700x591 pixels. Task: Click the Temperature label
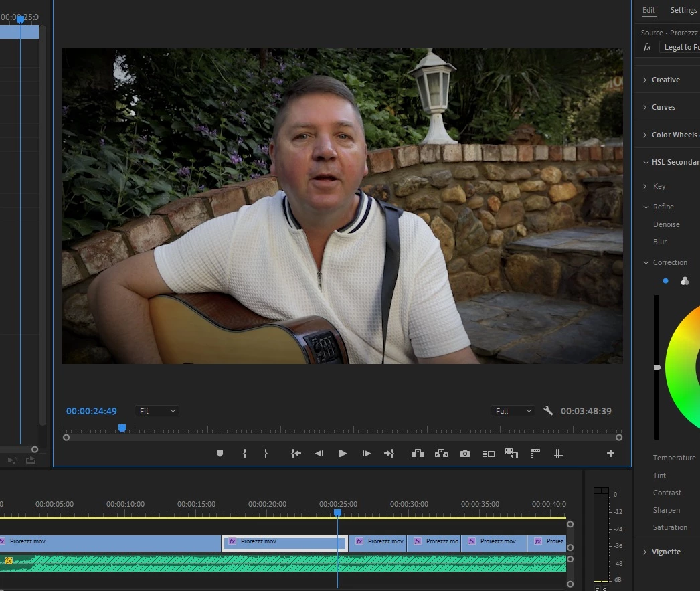pos(674,458)
